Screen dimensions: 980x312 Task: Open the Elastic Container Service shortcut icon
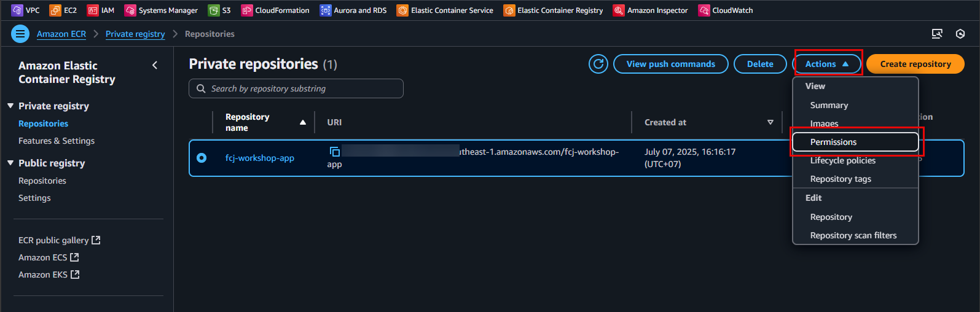(402, 10)
